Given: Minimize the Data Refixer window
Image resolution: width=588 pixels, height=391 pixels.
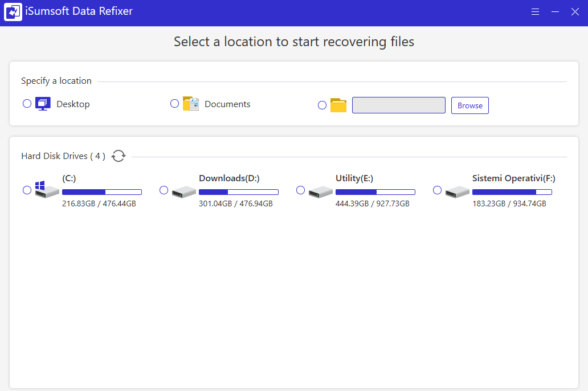Looking at the screenshot, I should pyautogui.click(x=556, y=12).
